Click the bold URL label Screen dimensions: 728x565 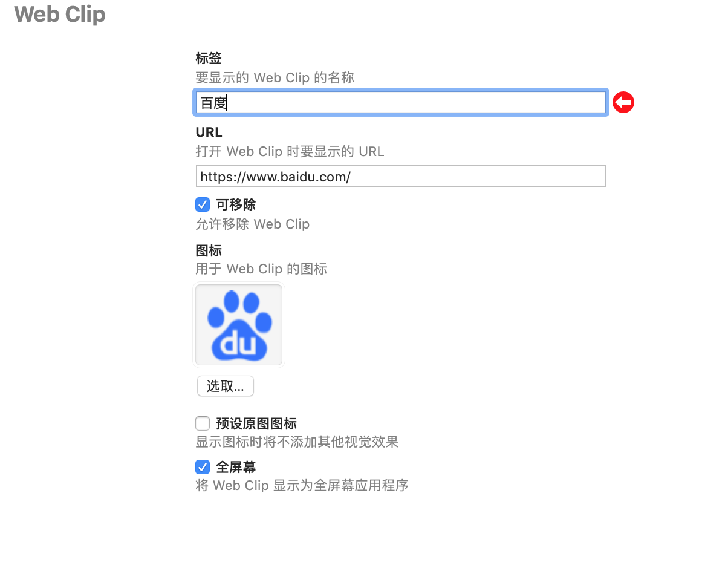[x=209, y=132]
